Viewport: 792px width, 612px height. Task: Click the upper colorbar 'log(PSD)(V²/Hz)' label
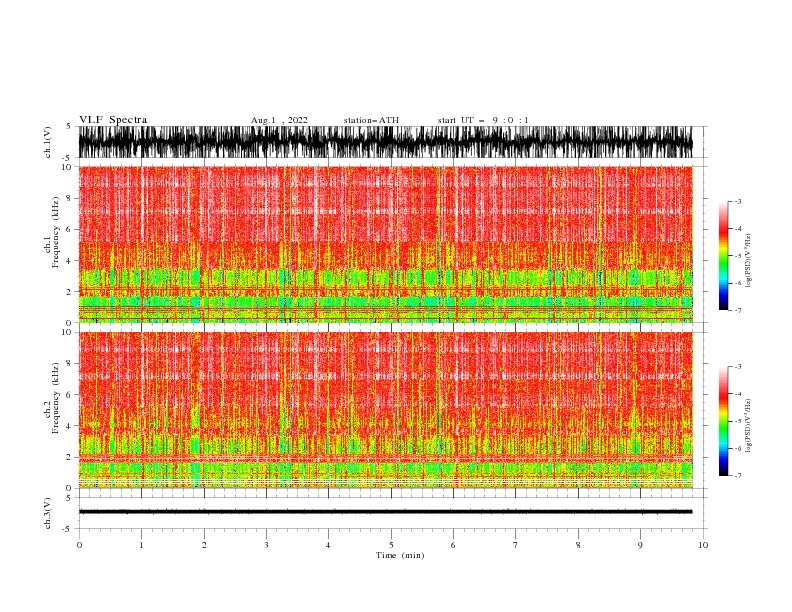tap(748, 261)
